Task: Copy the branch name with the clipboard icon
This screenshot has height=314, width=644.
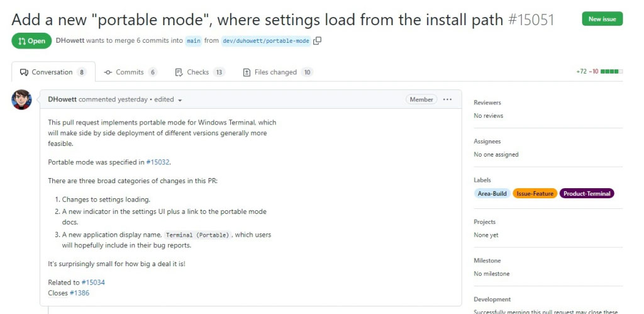Action: coord(317,41)
